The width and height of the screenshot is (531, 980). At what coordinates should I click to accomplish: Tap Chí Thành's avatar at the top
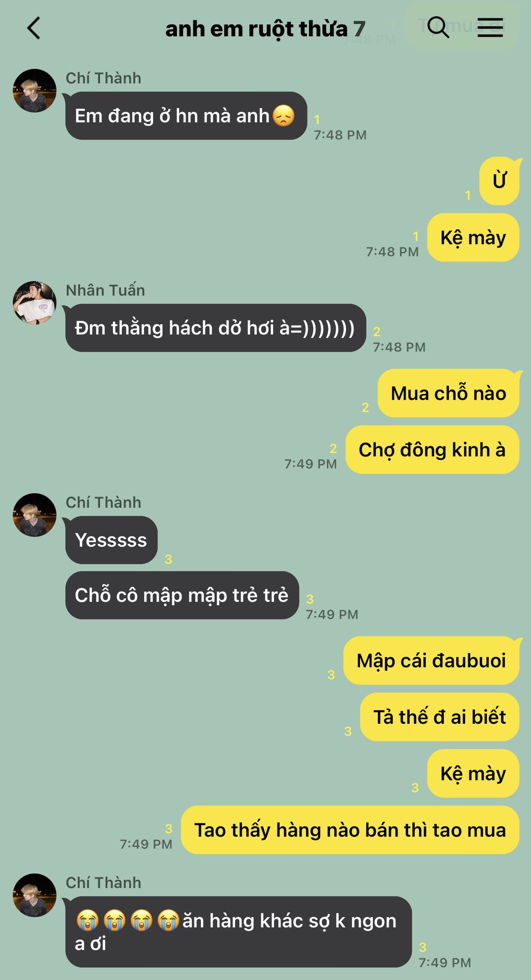click(35, 91)
